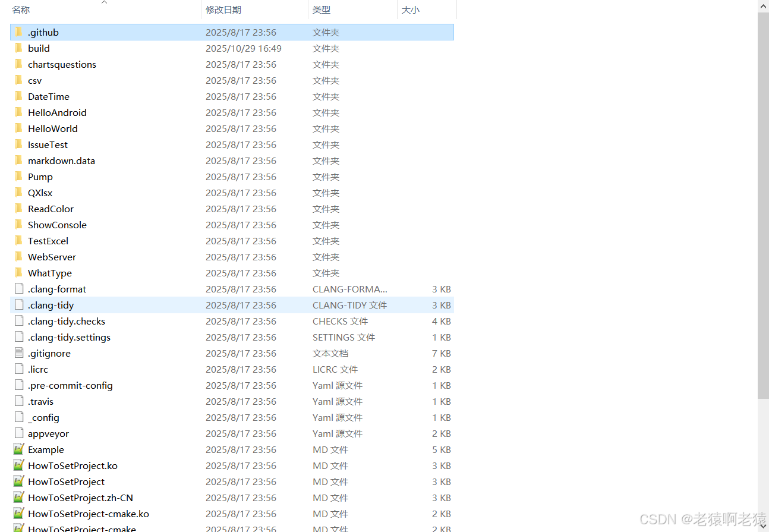This screenshot has height=532, width=769.
Task: Click the .github folder icon
Action: [18, 32]
